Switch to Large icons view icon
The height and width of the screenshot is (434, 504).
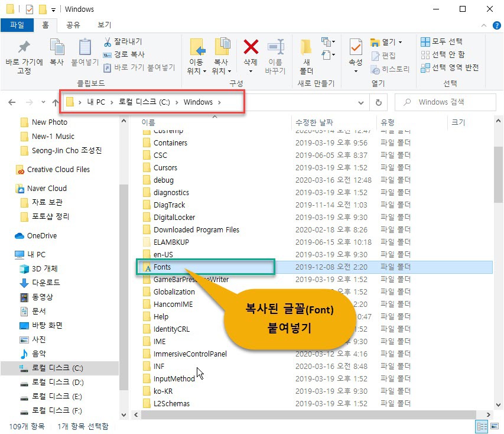pyautogui.click(x=495, y=427)
